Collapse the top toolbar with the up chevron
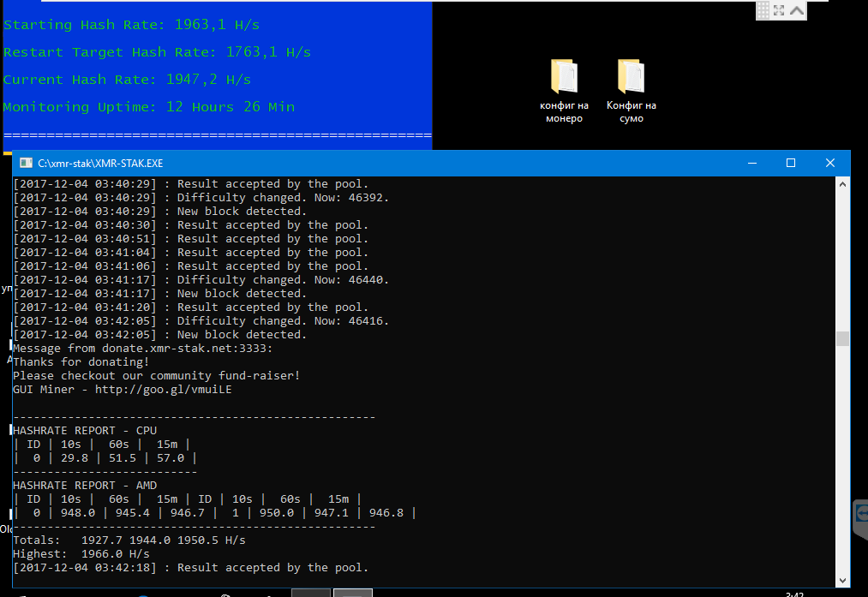The image size is (868, 597). click(797, 10)
